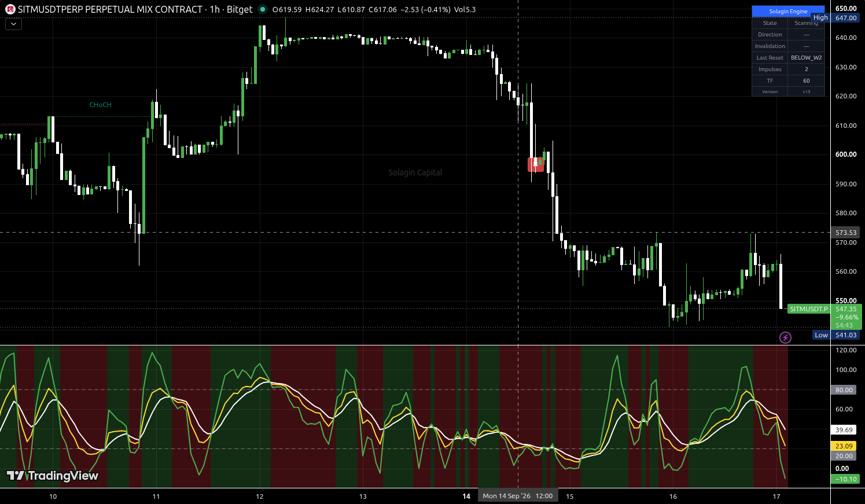The image size is (865, 504).
Task: Click the Solagin Capital chart text
Action: (415, 172)
